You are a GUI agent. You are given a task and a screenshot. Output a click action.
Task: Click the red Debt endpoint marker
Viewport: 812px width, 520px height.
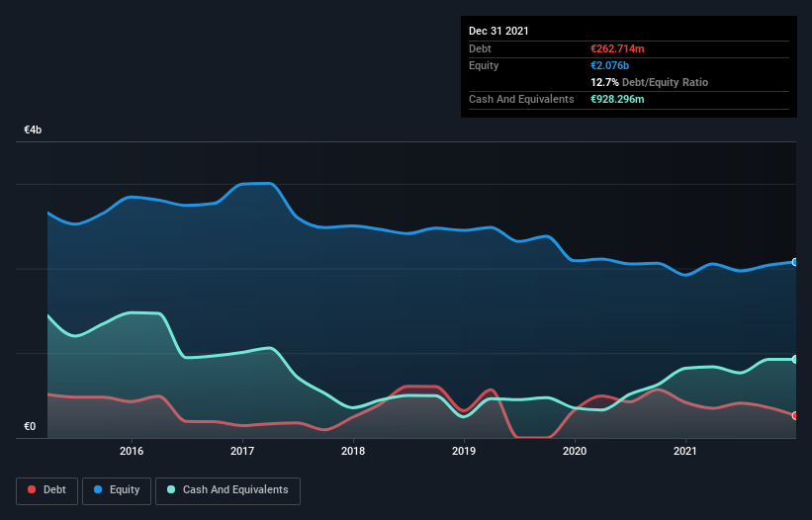tap(795, 415)
